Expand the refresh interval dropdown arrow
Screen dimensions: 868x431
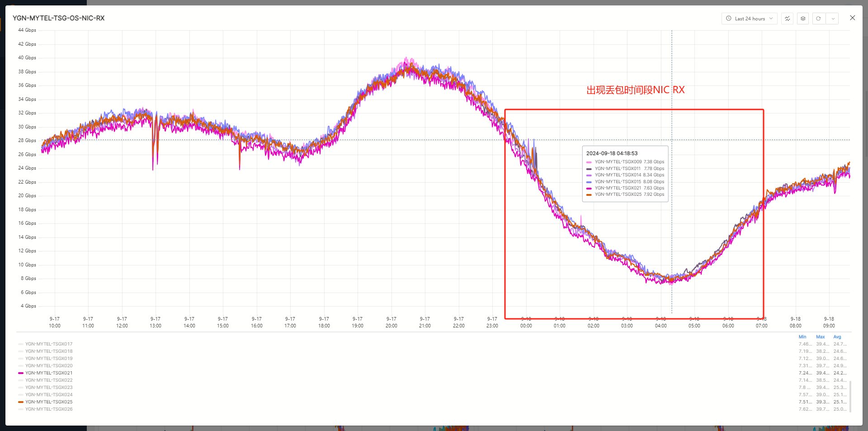833,19
